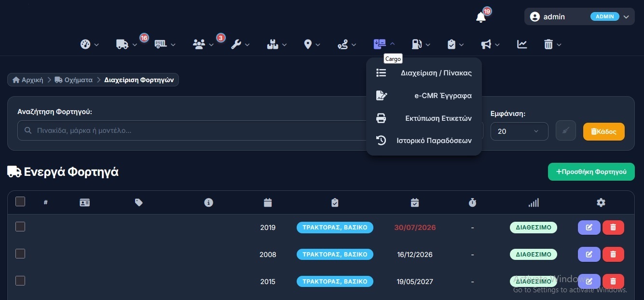The width and height of the screenshot is (644, 300).
Task: Select Ιστορικό Παραδόσεων menu item
Action: pyautogui.click(x=424, y=141)
